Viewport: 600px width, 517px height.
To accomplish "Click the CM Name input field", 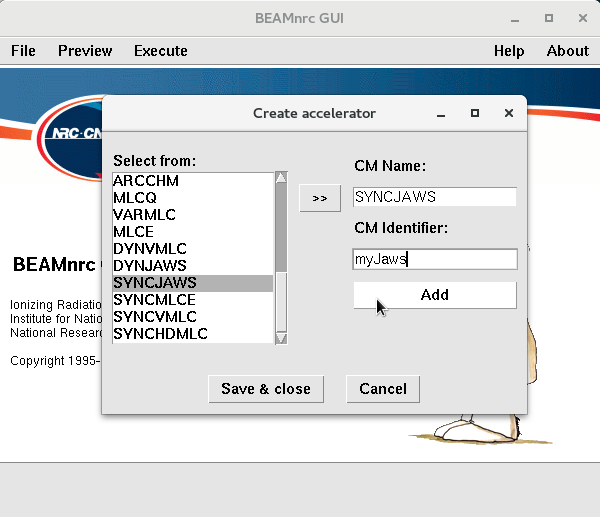I will [x=435, y=197].
